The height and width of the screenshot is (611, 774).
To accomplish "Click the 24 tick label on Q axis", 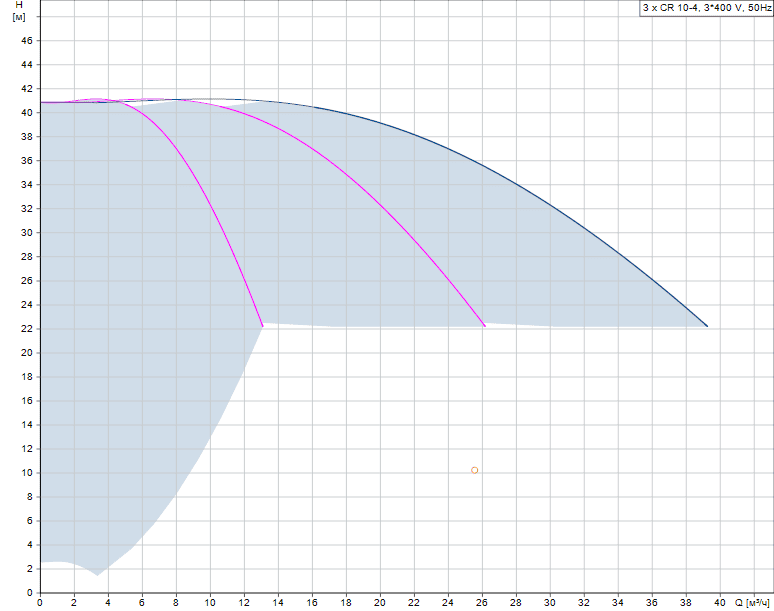I will point(448,603).
